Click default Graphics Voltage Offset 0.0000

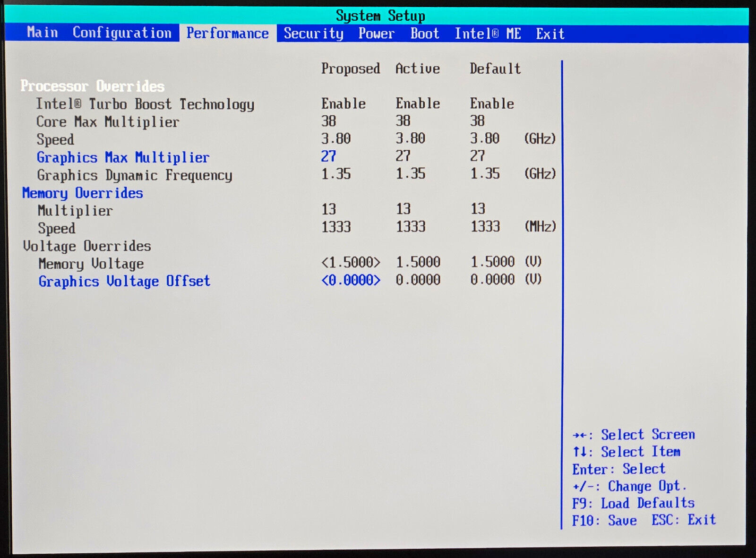click(492, 280)
